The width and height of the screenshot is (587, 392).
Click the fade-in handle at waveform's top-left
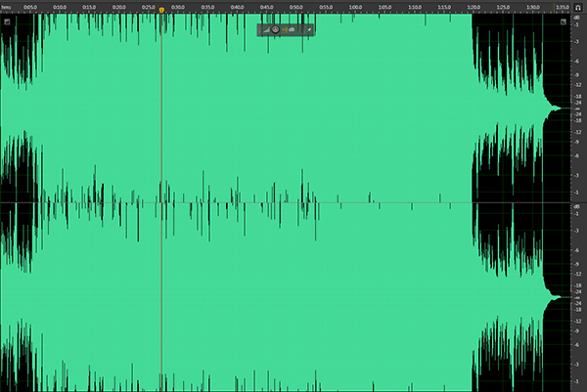[x=8, y=22]
